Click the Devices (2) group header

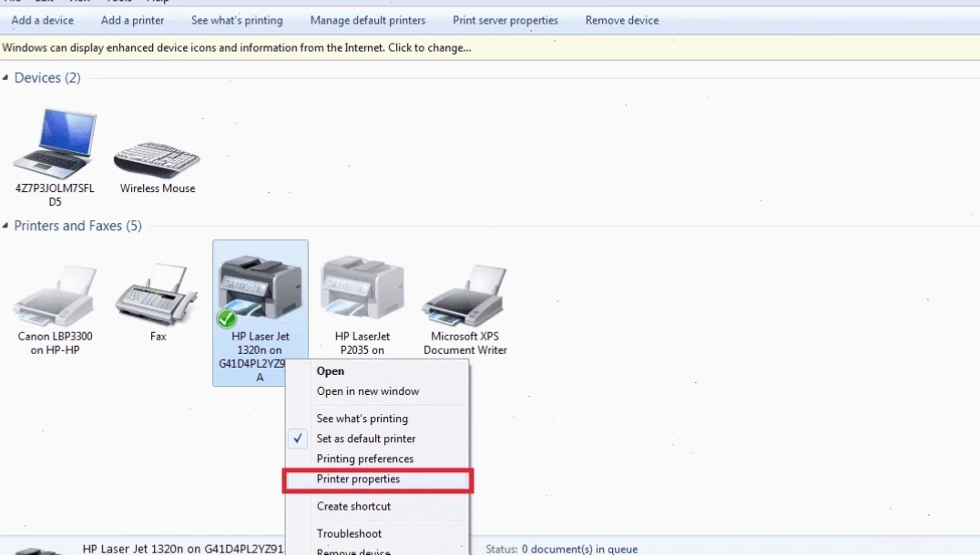(x=47, y=77)
